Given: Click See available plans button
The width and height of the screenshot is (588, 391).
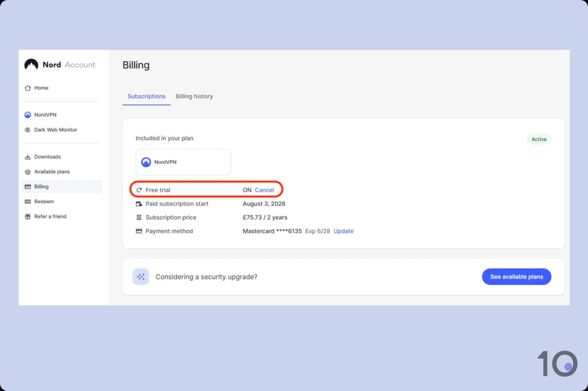Looking at the screenshot, I should [x=517, y=277].
